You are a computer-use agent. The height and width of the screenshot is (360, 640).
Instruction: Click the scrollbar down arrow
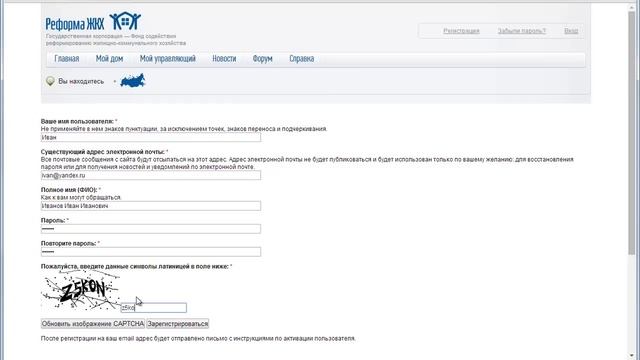(632, 356)
